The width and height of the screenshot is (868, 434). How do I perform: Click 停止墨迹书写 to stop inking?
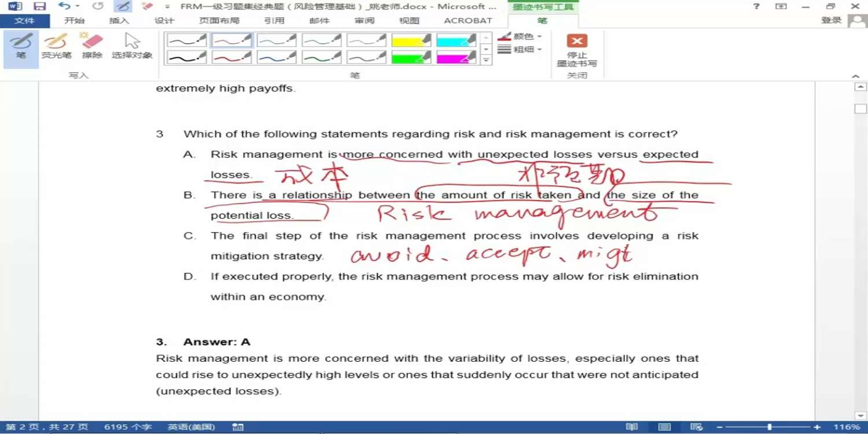point(576,50)
